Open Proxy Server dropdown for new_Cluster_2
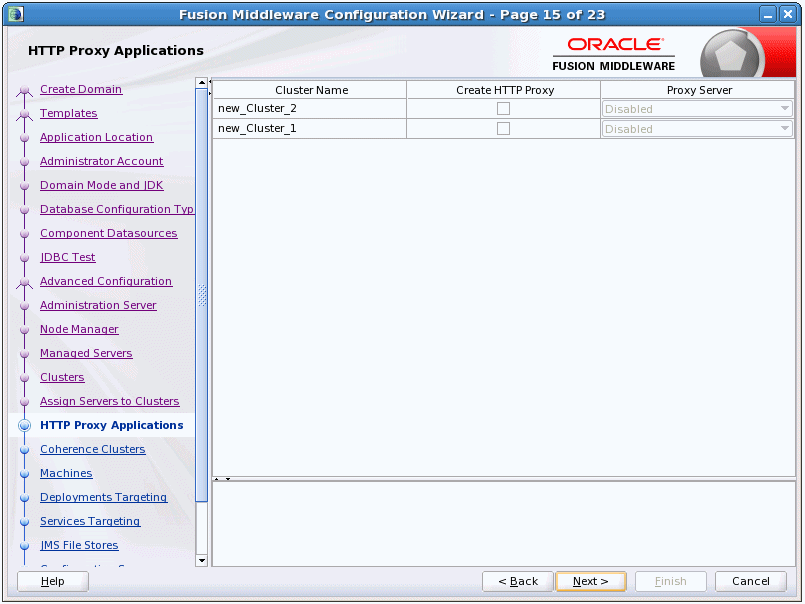The image size is (805, 604). click(x=697, y=109)
